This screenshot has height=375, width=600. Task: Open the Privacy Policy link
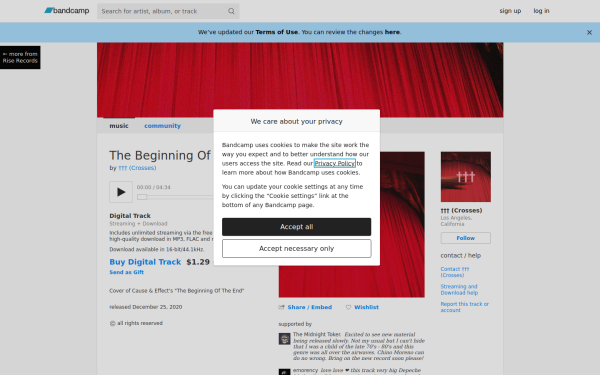coord(334,163)
